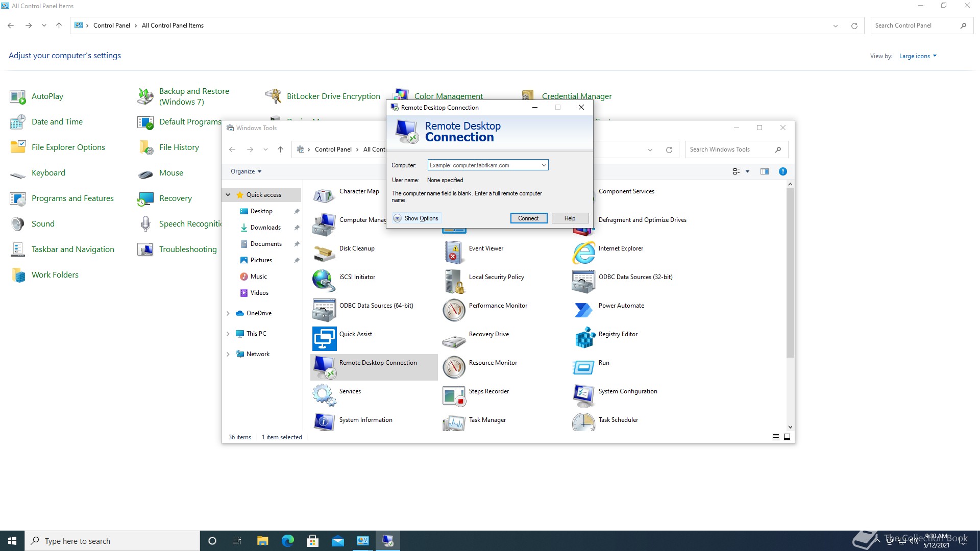Select the Remote Desktop Connection icon in Windows Tools
Image resolution: width=980 pixels, height=551 pixels.
(x=324, y=367)
